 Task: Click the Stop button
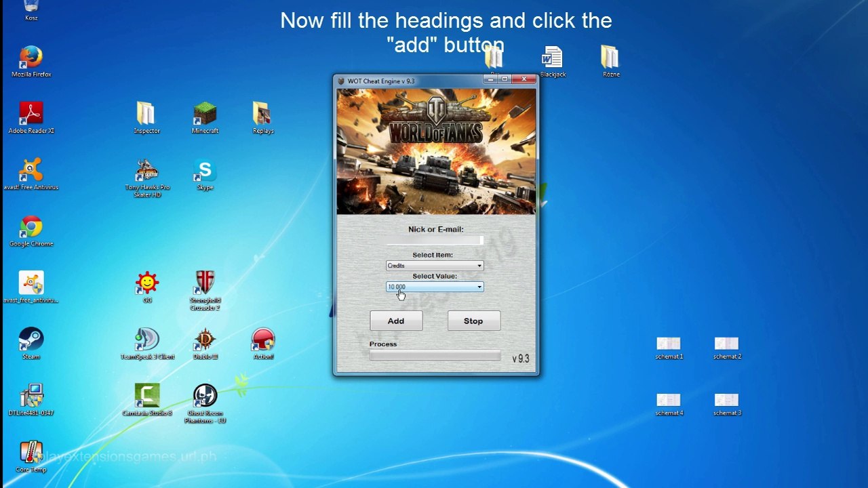(x=474, y=321)
